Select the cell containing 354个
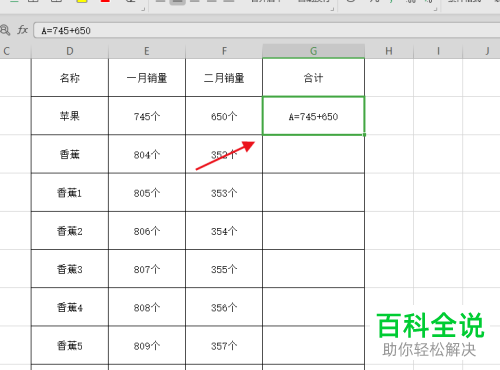The height and width of the screenshot is (370, 500). (224, 230)
